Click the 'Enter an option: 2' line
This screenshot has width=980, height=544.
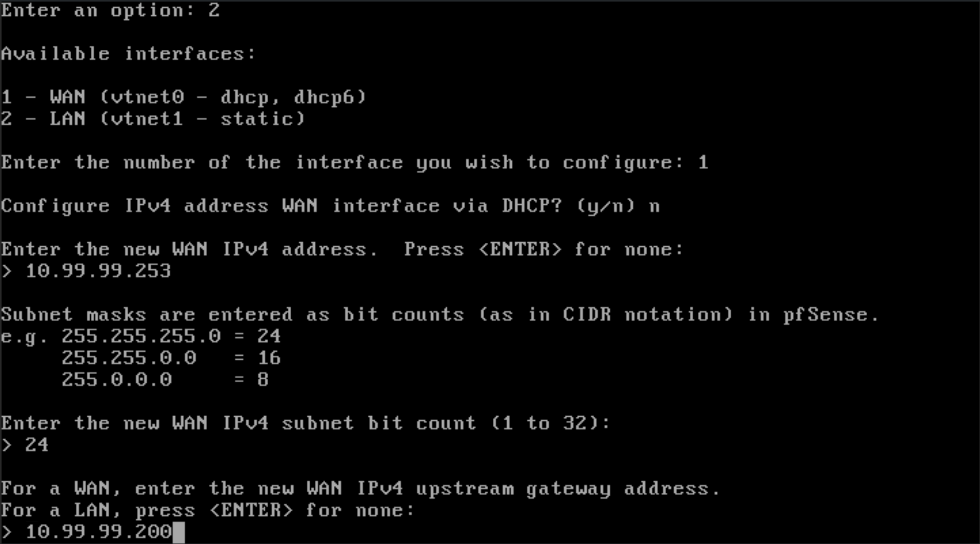pyautogui.click(x=110, y=10)
